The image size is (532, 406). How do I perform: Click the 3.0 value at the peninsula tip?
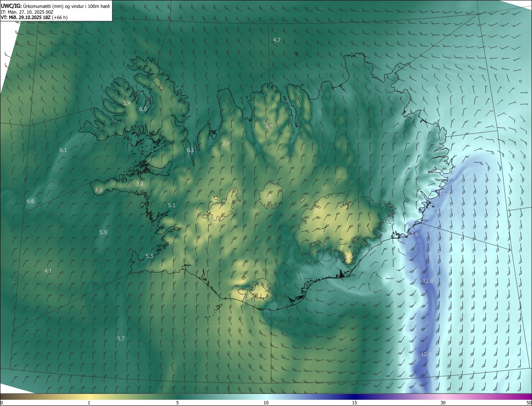pos(99,190)
